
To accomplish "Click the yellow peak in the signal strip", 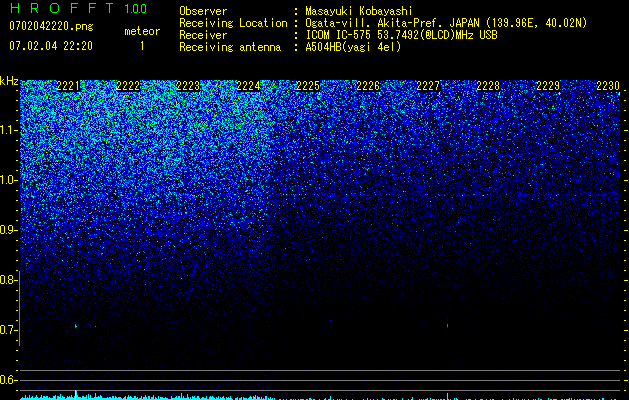I will 76,395.
